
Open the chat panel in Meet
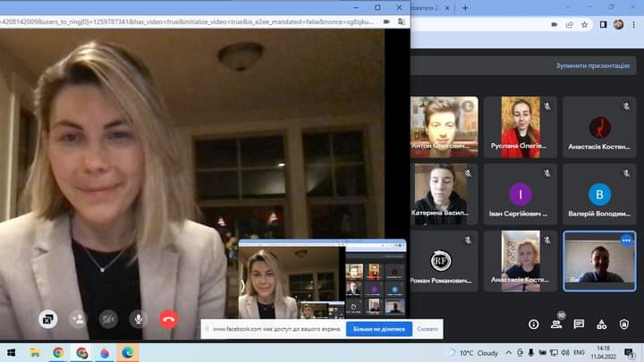coord(579,324)
